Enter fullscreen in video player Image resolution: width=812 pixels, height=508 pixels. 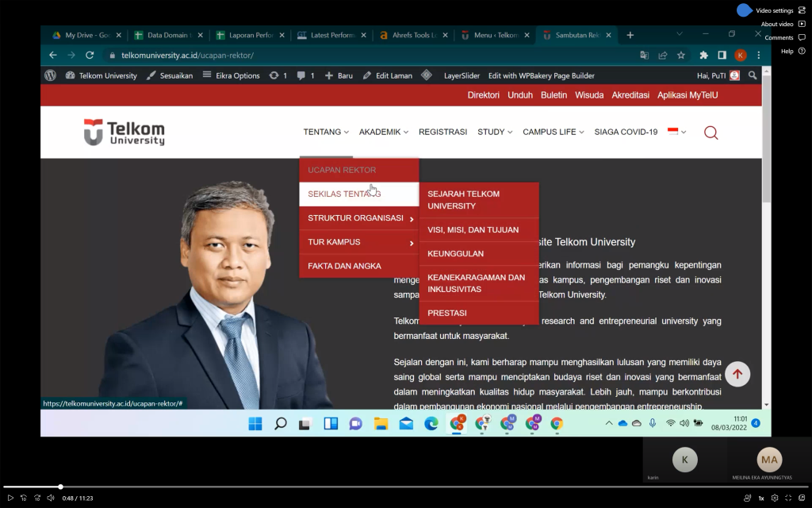[x=787, y=498]
